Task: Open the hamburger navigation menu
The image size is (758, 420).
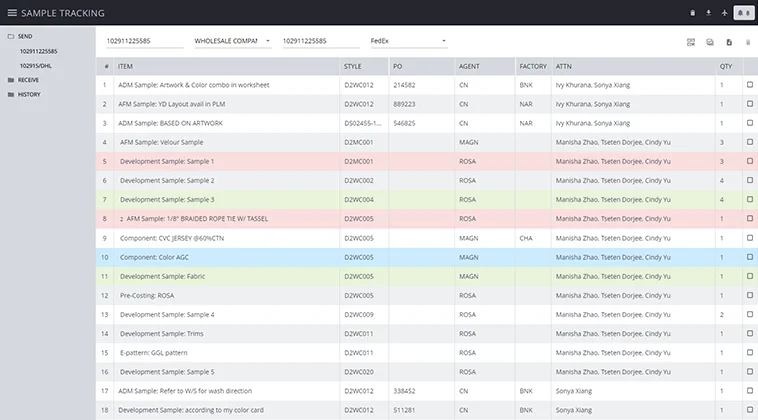Action: click(x=12, y=13)
